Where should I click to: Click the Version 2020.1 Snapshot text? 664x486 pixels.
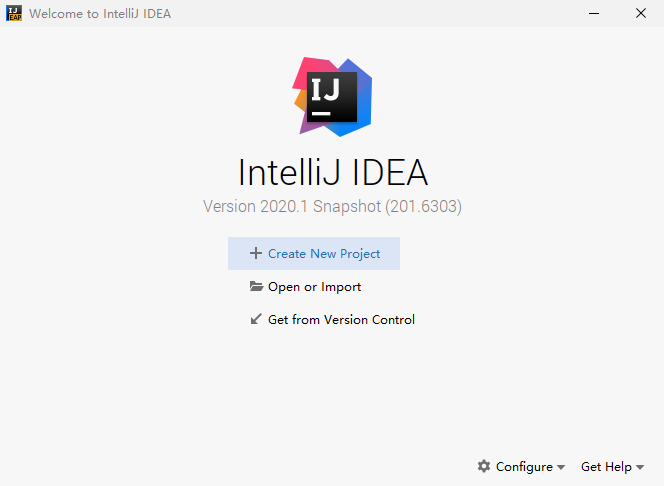coord(332,207)
